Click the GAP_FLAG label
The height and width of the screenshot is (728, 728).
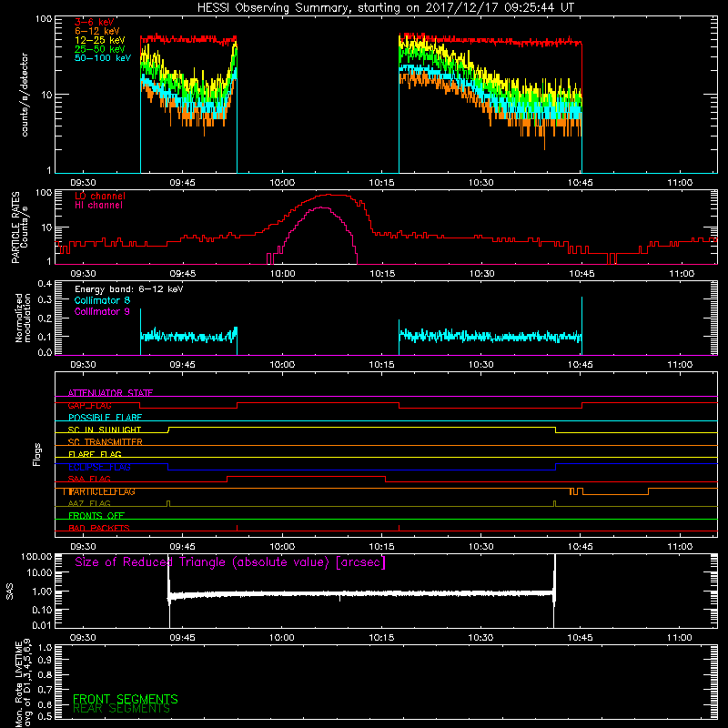coord(89,405)
